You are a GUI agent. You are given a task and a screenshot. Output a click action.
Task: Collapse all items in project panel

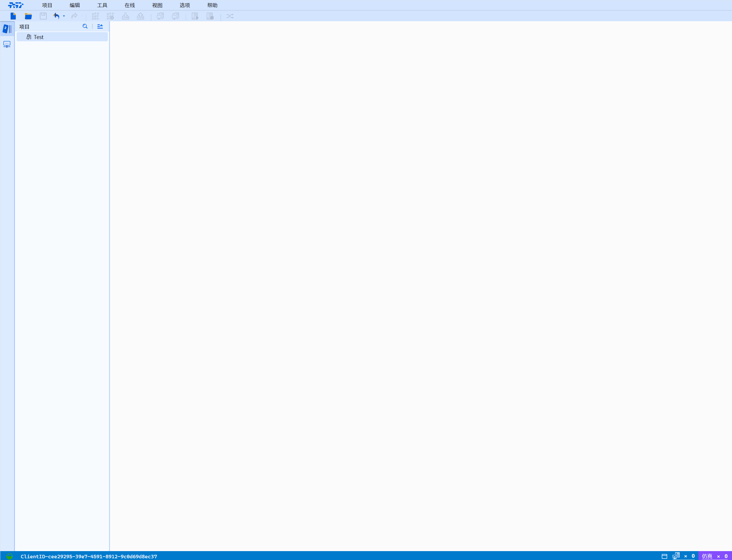pos(100,26)
